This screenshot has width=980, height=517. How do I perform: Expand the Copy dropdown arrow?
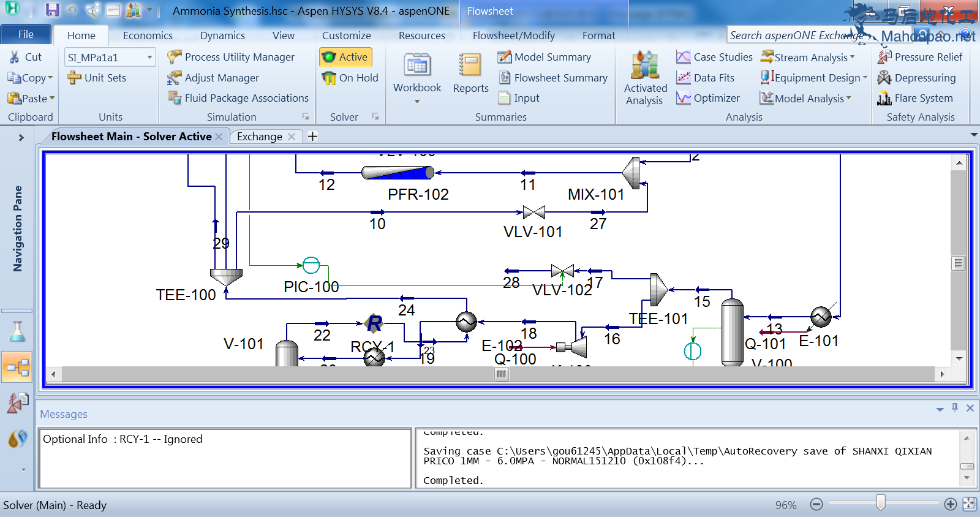point(50,78)
